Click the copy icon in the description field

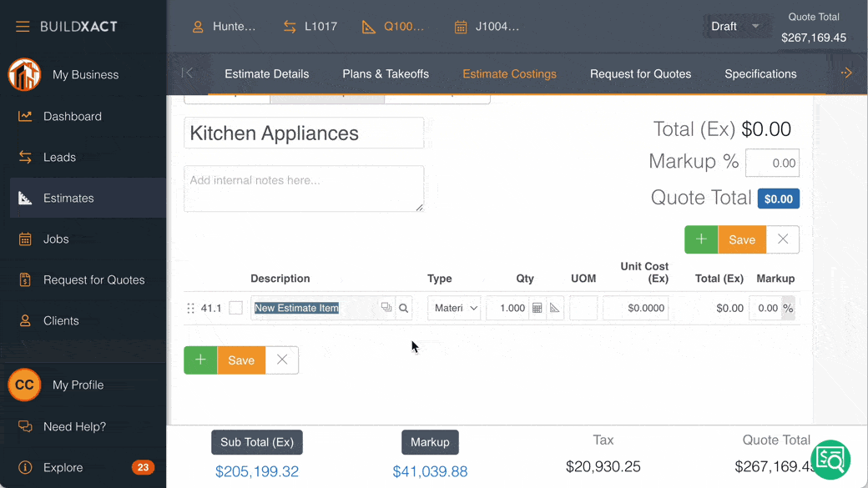pos(386,308)
